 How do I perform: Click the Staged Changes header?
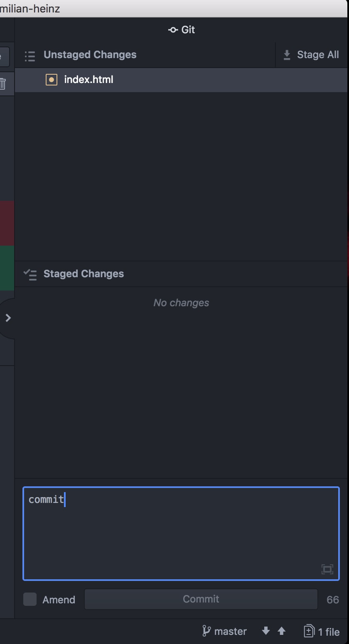tap(84, 274)
